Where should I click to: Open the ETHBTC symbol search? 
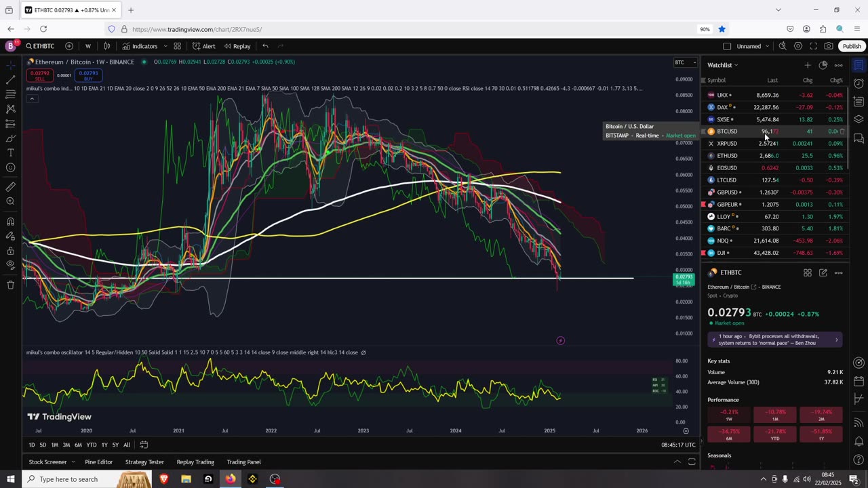[x=40, y=46]
